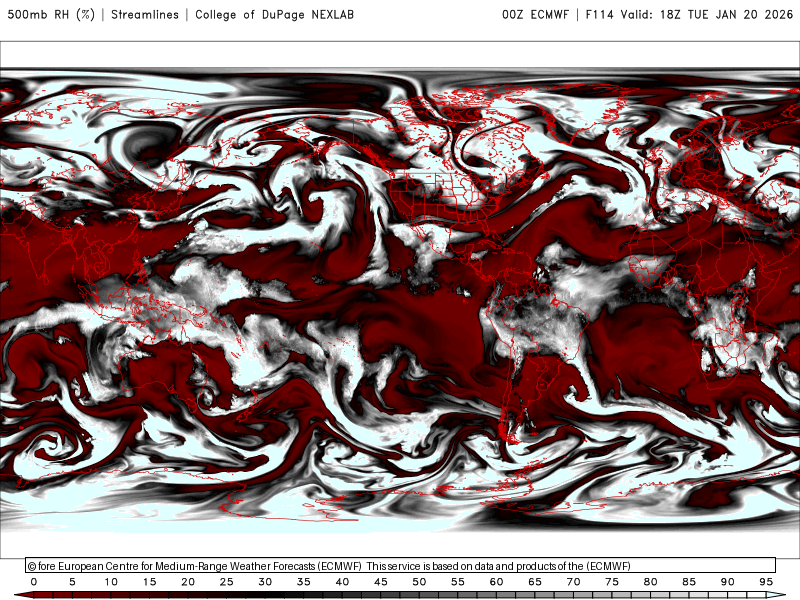Click the colorbar label '25'

227,582
